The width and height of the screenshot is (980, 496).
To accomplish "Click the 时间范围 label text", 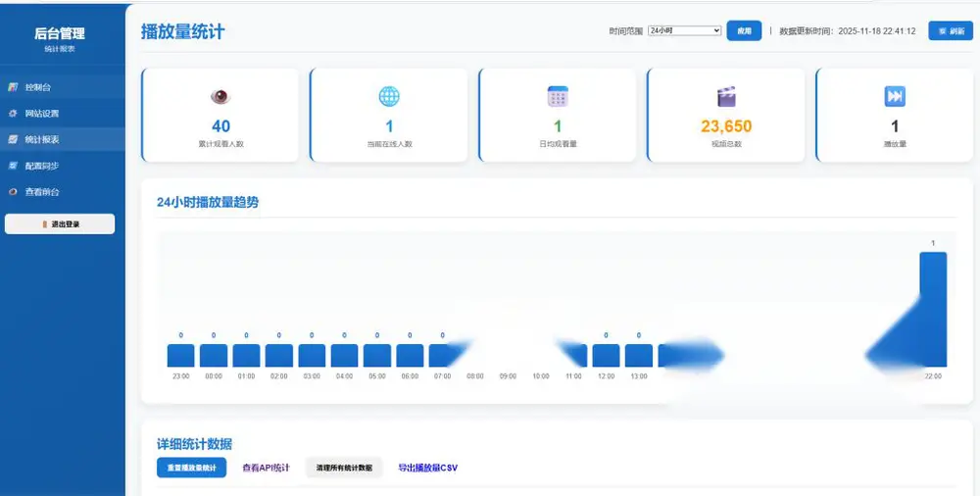I will pos(625,30).
